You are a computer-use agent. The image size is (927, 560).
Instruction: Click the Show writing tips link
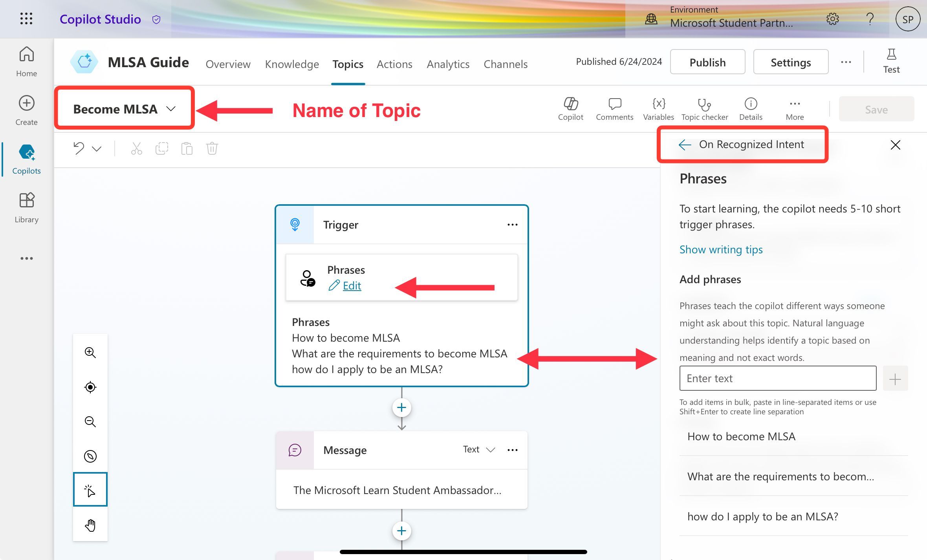pyautogui.click(x=721, y=249)
